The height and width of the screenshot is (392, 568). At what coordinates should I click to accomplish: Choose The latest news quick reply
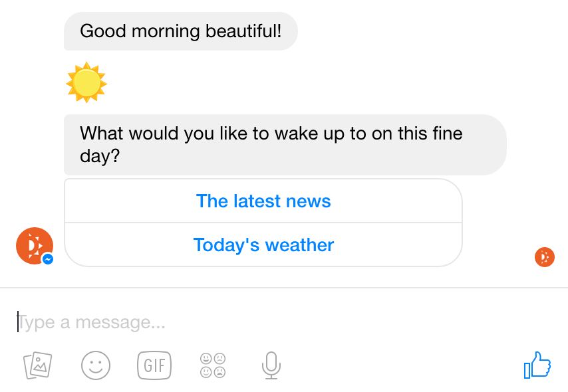[263, 201]
